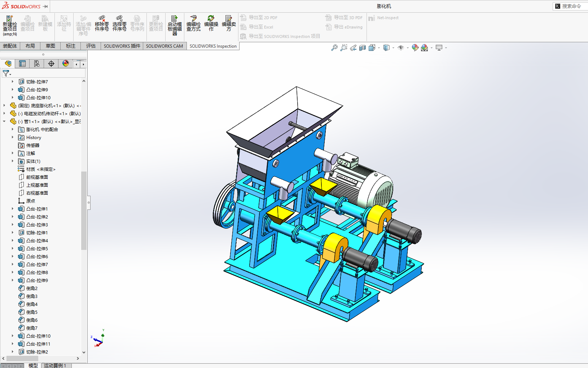The width and height of the screenshot is (588, 368).
Task: Select 凸台-拉伸11 feature in tree
Action: (x=34, y=344)
